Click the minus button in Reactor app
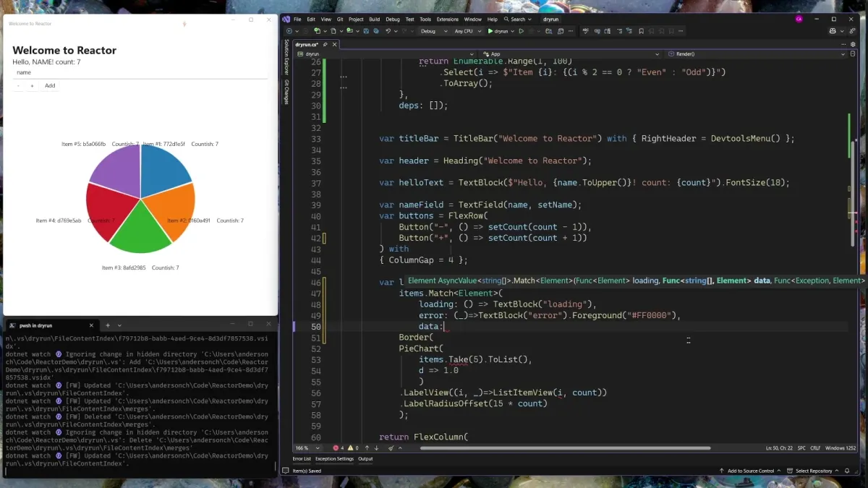This screenshot has height=488, width=868. pos(18,86)
